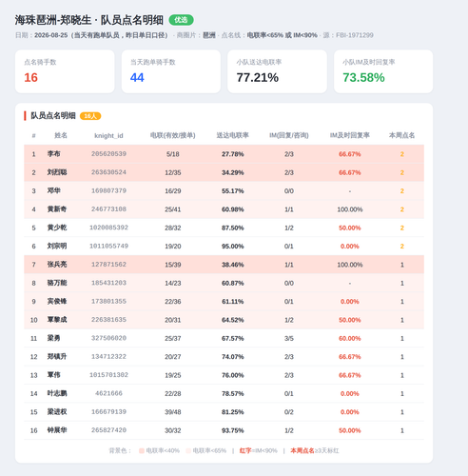Select knight_id 127871562
The width and height of the screenshot is (468, 476).
[x=108, y=265]
